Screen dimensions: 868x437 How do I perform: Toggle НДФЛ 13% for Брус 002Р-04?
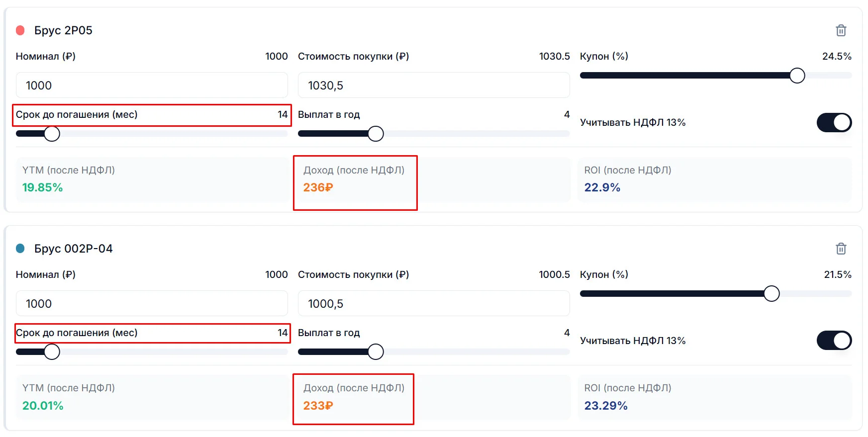pyautogui.click(x=834, y=341)
